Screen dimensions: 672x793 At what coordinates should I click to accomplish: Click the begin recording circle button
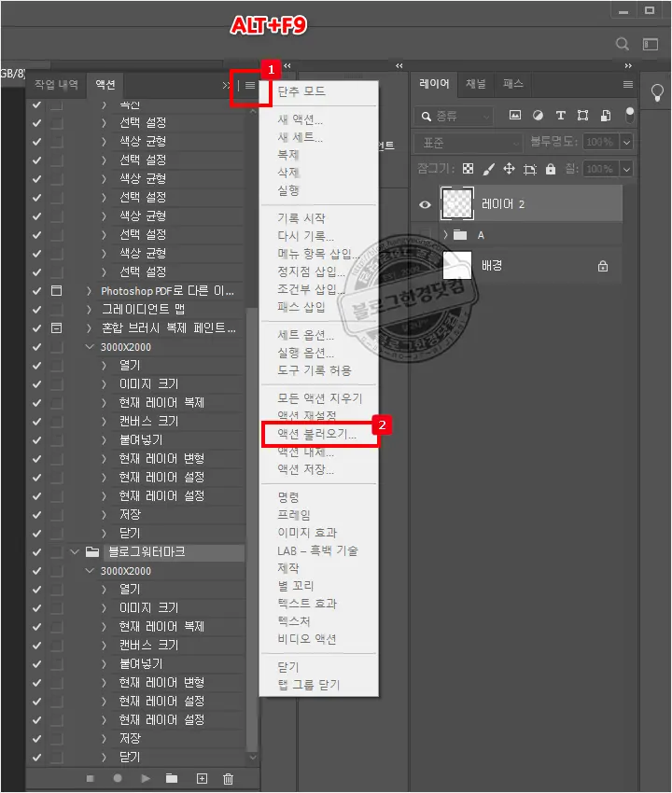118,778
